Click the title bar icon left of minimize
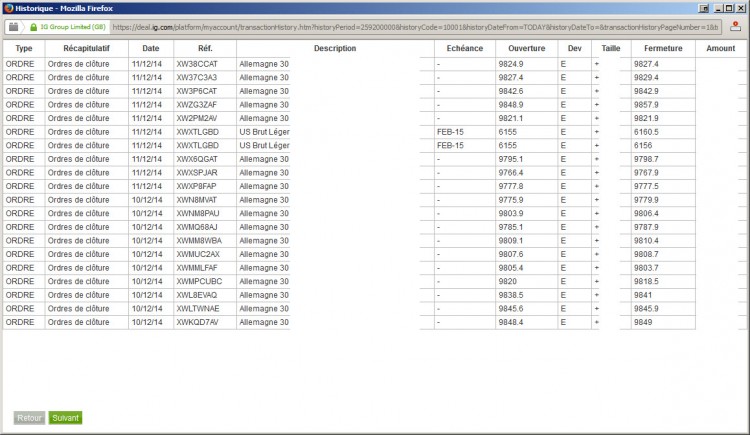Image resolution: width=750 pixels, height=435 pixels. (704, 8)
